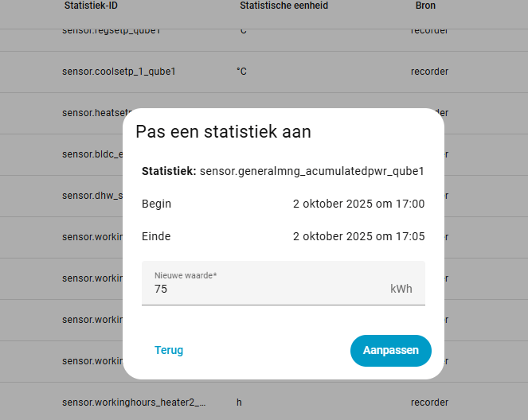Click the Statistische eenheid column header
Screen dimensions: 528x420
pos(284,6)
